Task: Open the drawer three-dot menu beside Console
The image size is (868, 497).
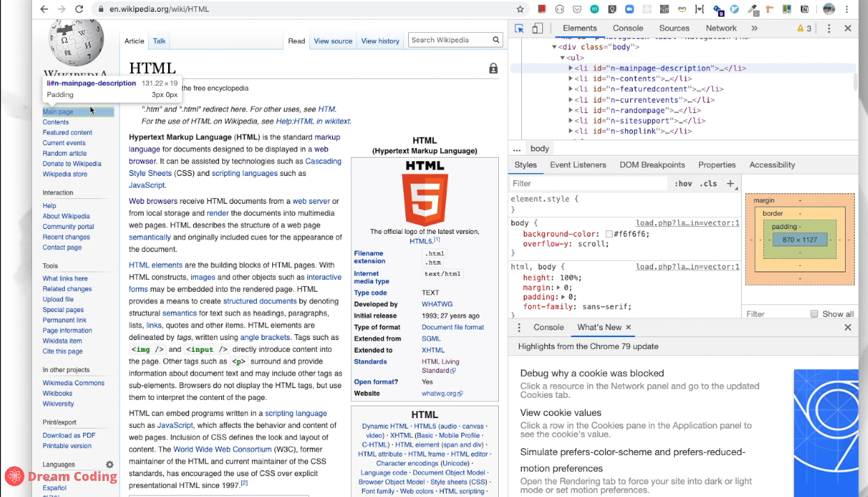Action: (x=518, y=327)
